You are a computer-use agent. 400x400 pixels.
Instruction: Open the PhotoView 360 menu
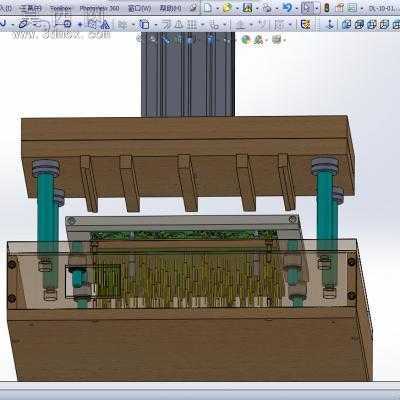99,8
